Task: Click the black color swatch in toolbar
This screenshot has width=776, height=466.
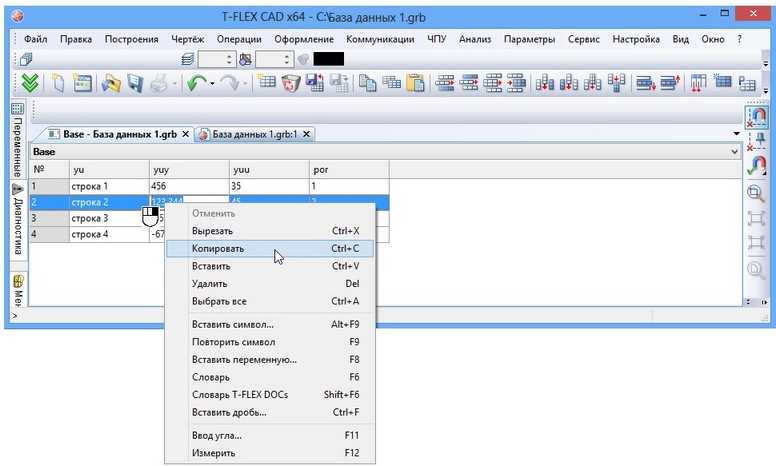Action: coord(328,59)
